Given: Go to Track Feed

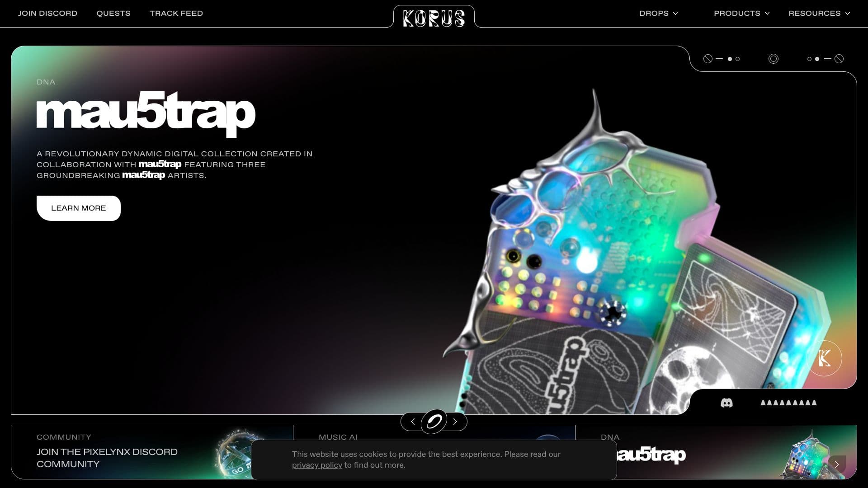Looking at the screenshot, I should click(x=176, y=14).
